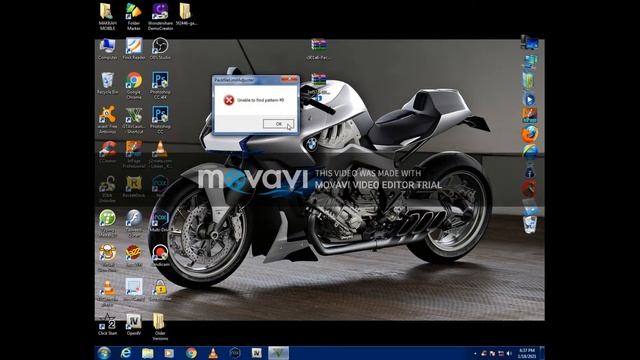Open the Windows Start menu
The width and height of the screenshot is (640, 360).
pos(104,353)
